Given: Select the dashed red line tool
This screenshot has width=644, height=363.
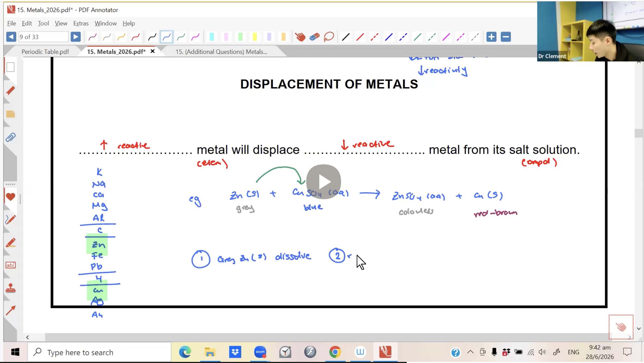Looking at the screenshot, I should point(374,37).
